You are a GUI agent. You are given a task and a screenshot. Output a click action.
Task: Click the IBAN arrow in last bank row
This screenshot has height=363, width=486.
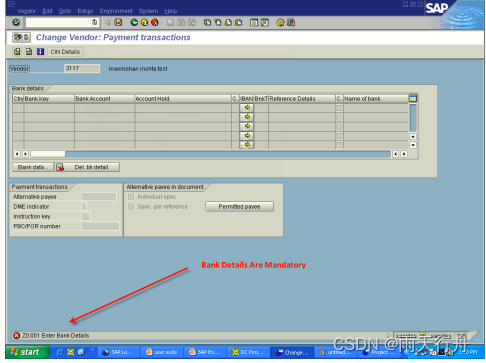pyautogui.click(x=247, y=145)
